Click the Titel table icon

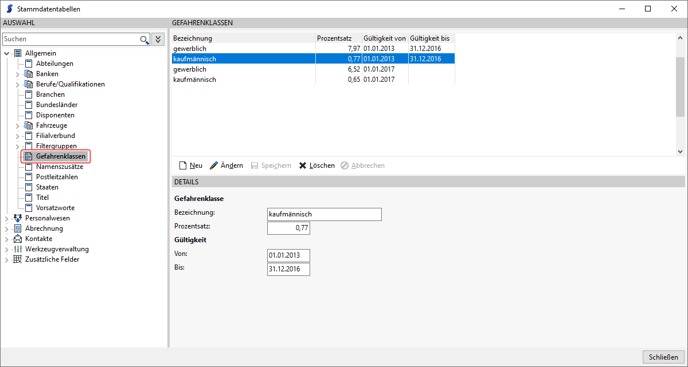[29, 198]
